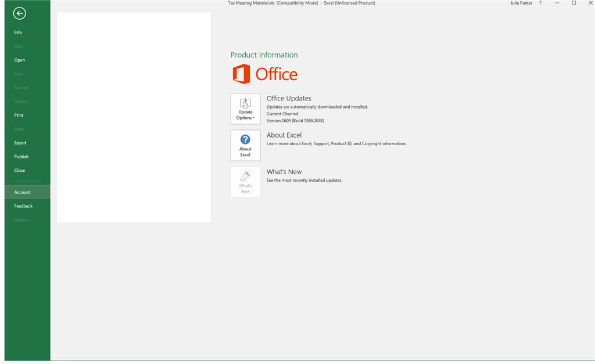595x364 pixels.
Task: Open the Info page
Action: coord(27,33)
